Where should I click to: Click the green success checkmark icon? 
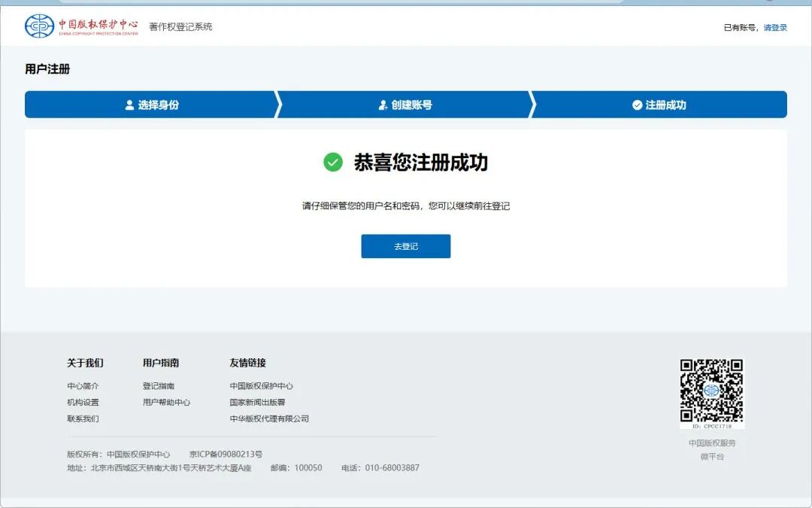(332, 162)
